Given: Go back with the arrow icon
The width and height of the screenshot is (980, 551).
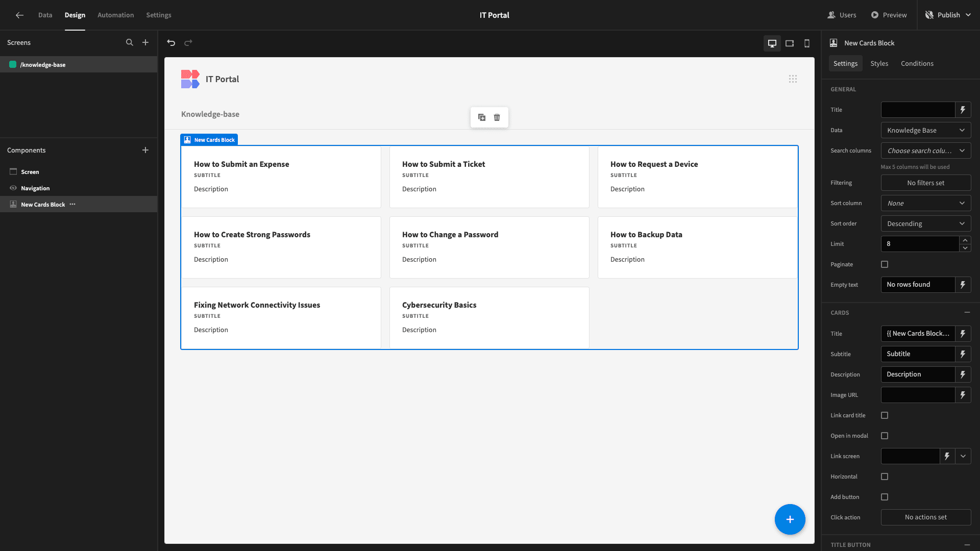Looking at the screenshot, I should tap(19, 15).
